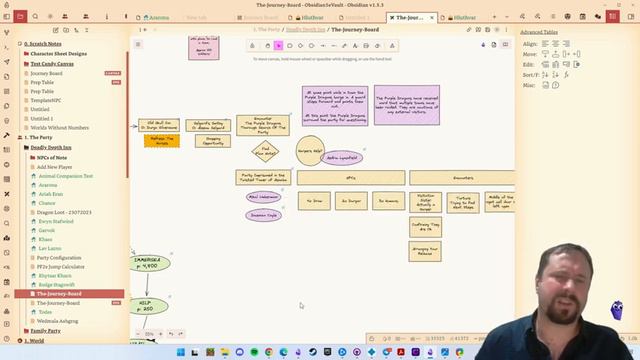
Task: Click the new folder icon above file tree
Action: [x=66, y=30]
